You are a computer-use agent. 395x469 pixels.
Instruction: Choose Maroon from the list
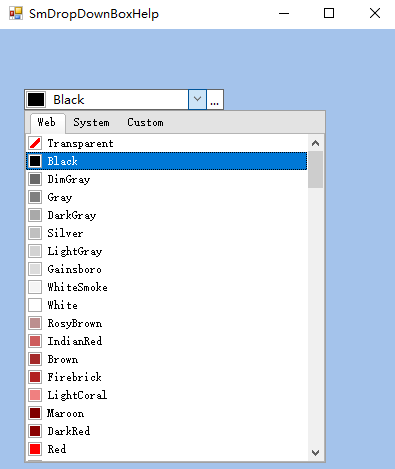tap(167, 413)
